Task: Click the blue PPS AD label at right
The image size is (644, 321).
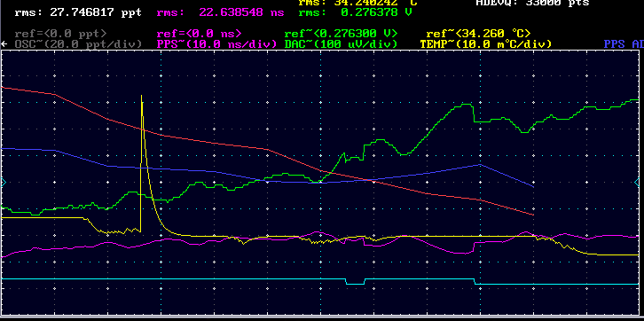Action: pos(624,44)
